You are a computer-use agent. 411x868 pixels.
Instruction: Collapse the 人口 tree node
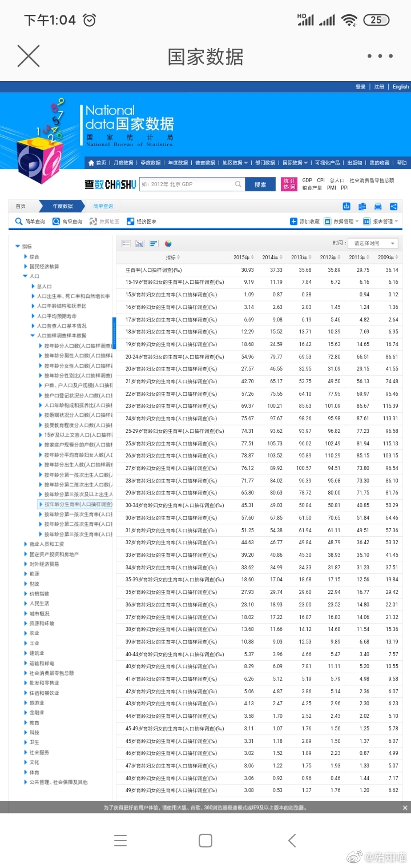[25, 276]
